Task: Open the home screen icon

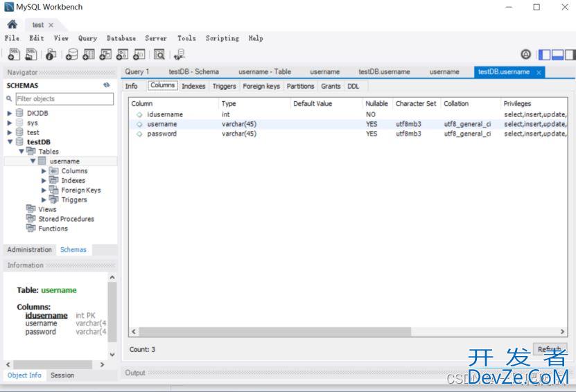Action: (x=12, y=25)
